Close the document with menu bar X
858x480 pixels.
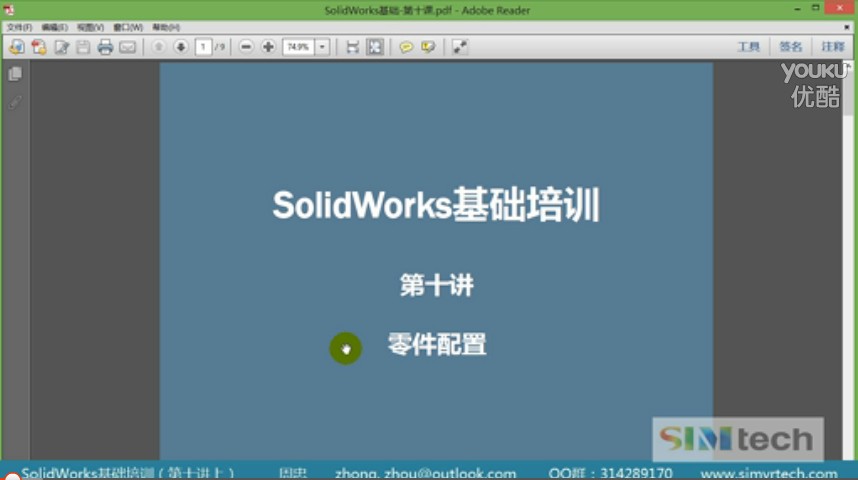tap(847, 27)
